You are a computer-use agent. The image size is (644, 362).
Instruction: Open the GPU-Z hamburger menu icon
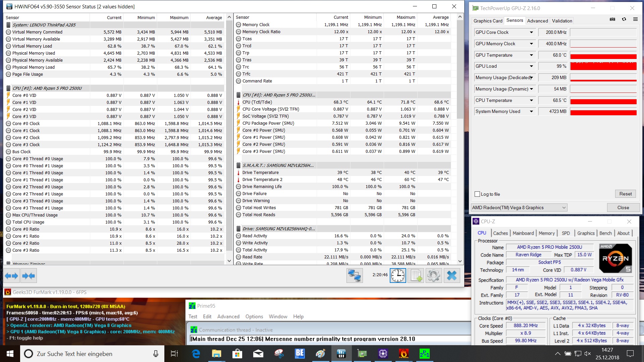635,19
